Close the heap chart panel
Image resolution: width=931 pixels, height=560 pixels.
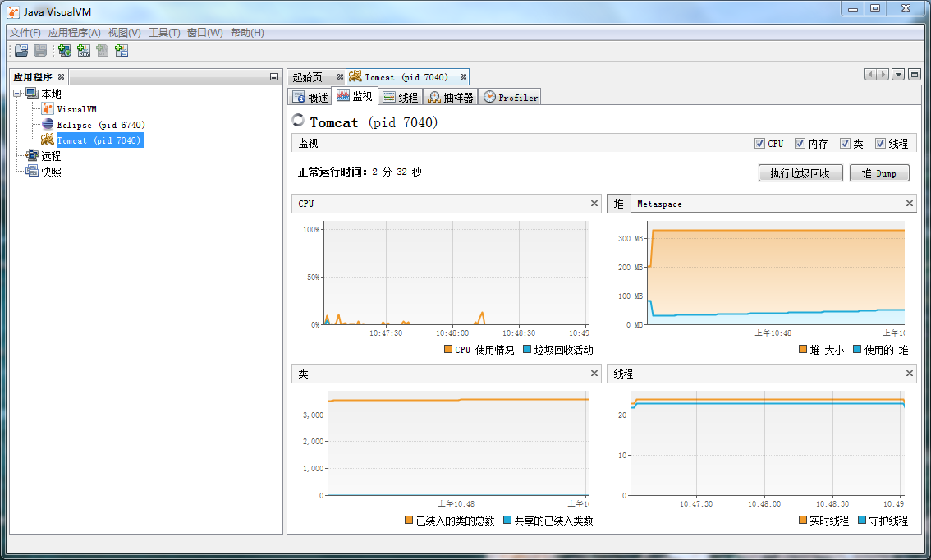click(x=909, y=203)
